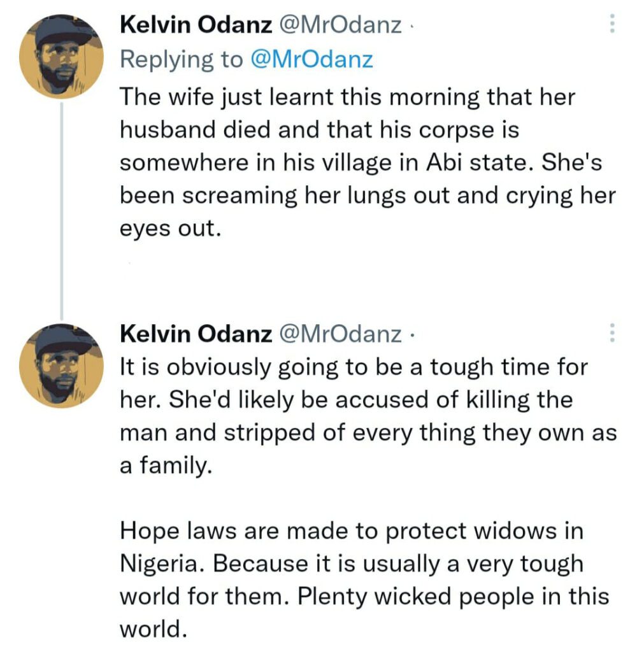The width and height of the screenshot is (644, 652).
Task: Open the three-dot menu on the second tweet
Action: (x=612, y=333)
